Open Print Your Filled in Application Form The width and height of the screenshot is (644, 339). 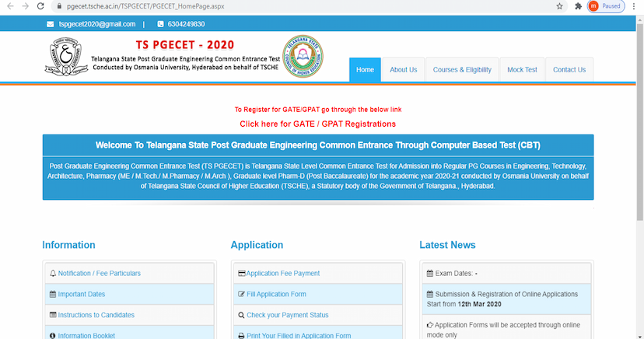[x=299, y=336]
